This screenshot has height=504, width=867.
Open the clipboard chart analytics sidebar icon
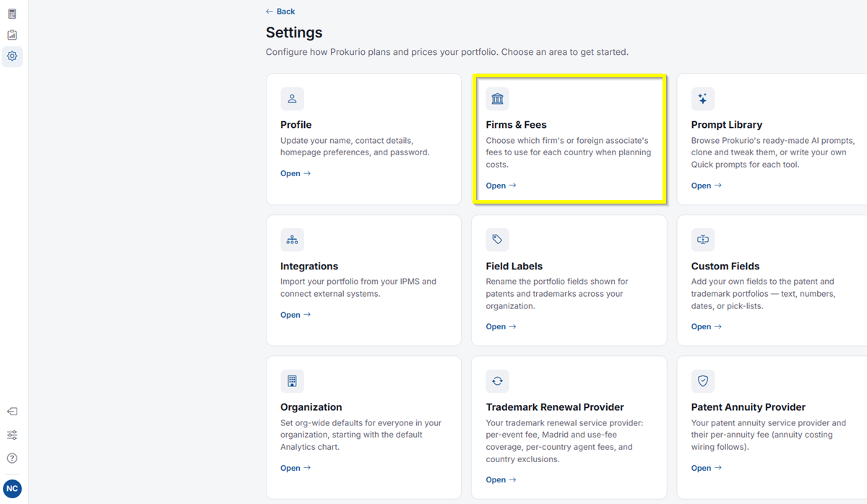pos(12,35)
